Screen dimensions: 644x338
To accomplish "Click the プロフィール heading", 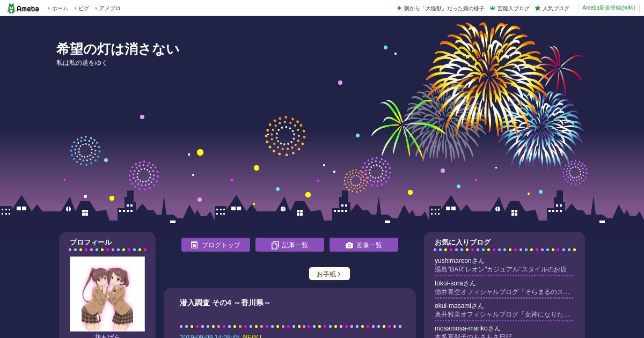I will 91,243.
